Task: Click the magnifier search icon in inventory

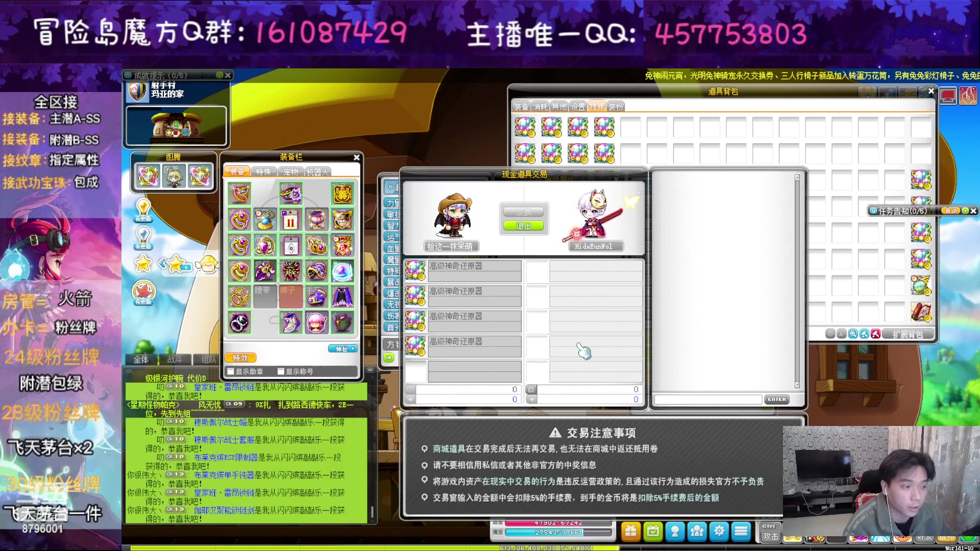Action: (853, 334)
